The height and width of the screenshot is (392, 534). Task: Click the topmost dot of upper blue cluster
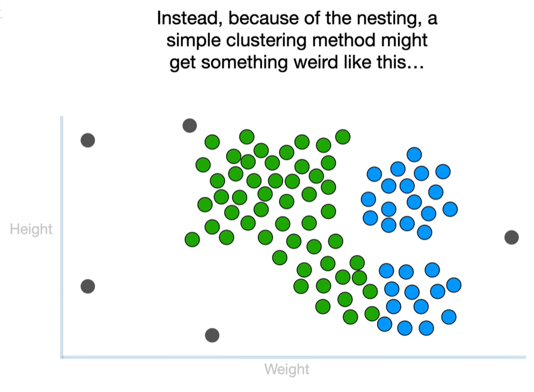pyautogui.click(x=414, y=155)
